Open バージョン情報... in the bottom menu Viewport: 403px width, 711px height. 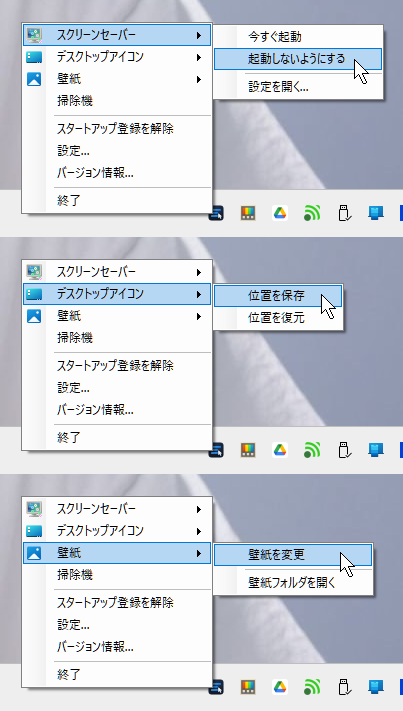117,647
